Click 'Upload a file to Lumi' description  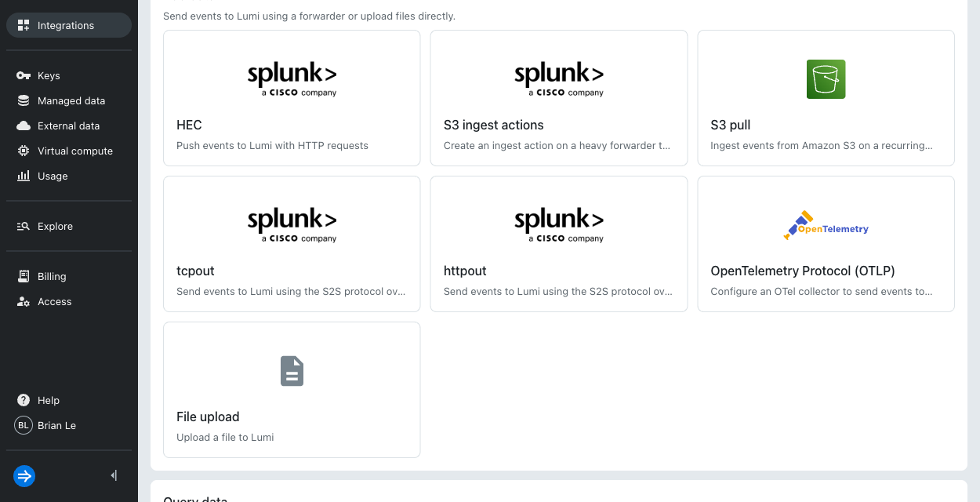point(225,437)
